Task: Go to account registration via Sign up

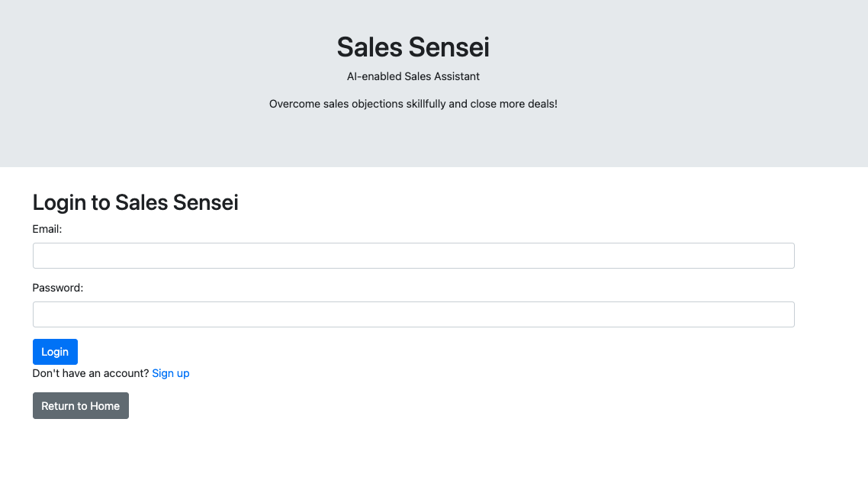Action: pyautogui.click(x=171, y=373)
